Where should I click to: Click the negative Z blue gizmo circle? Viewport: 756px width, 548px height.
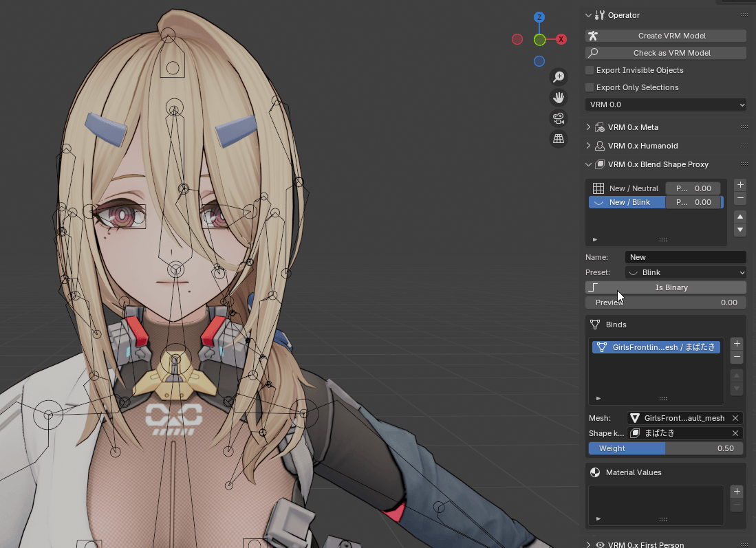pyautogui.click(x=539, y=61)
